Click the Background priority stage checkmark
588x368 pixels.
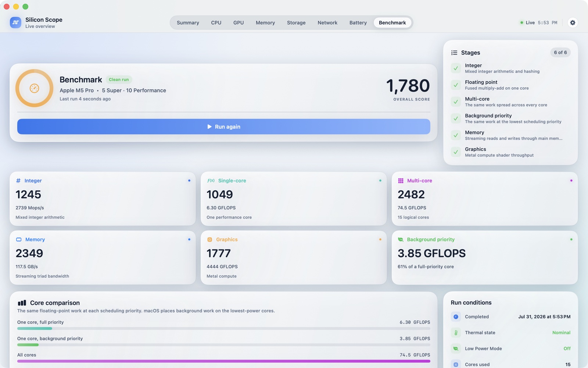[456, 118]
